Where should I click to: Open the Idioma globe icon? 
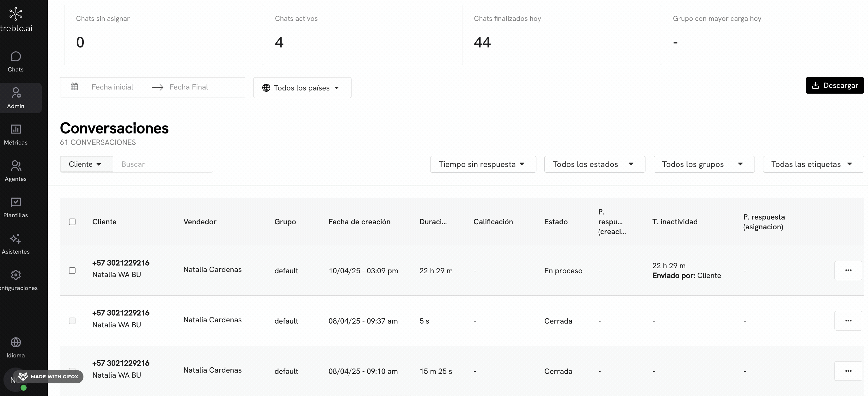pos(15,342)
